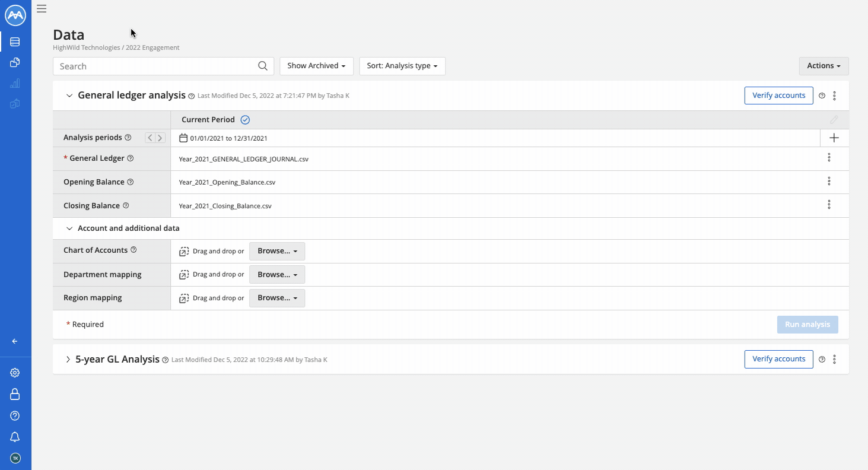Open the analytics chart sidebar icon
Image resolution: width=868 pixels, height=470 pixels.
(15, 83)
